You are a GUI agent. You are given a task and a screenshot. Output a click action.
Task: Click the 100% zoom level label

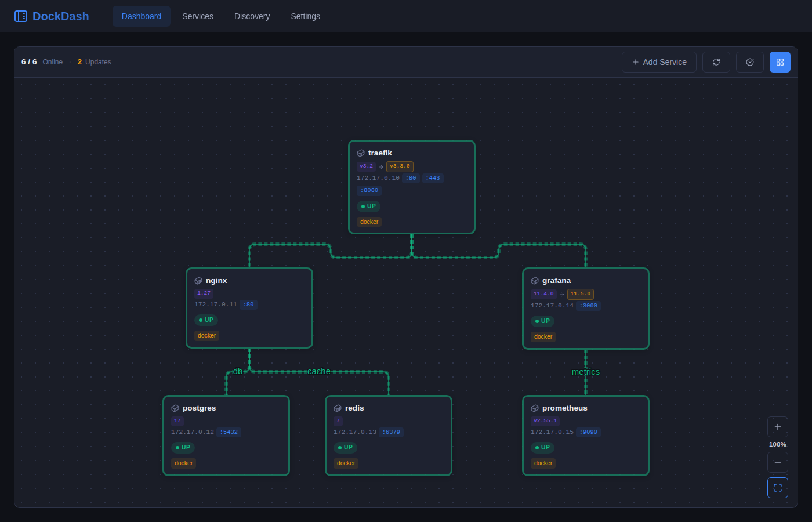(778, 445)
